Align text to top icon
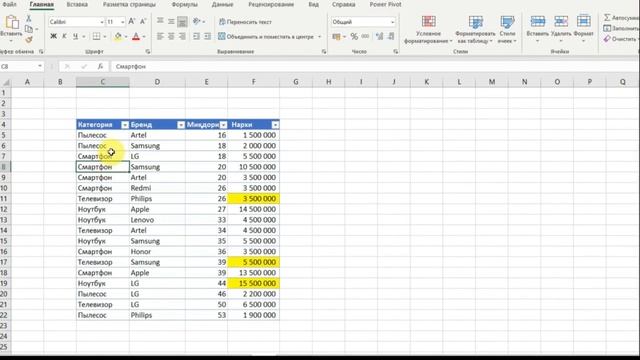 160,21
